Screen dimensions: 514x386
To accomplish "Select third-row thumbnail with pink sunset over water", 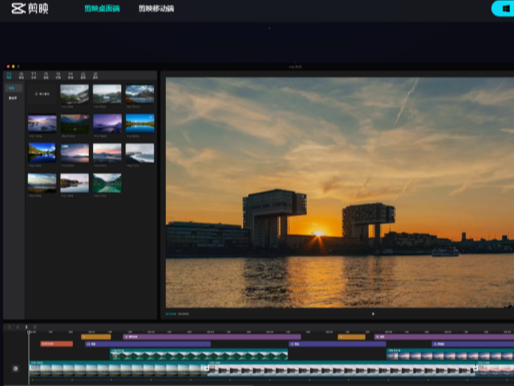I will (75, 153).
